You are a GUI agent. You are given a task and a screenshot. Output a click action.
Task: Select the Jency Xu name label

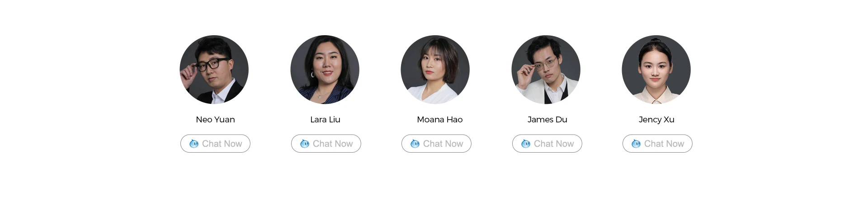pyautogui.click(x=656, y=120)
